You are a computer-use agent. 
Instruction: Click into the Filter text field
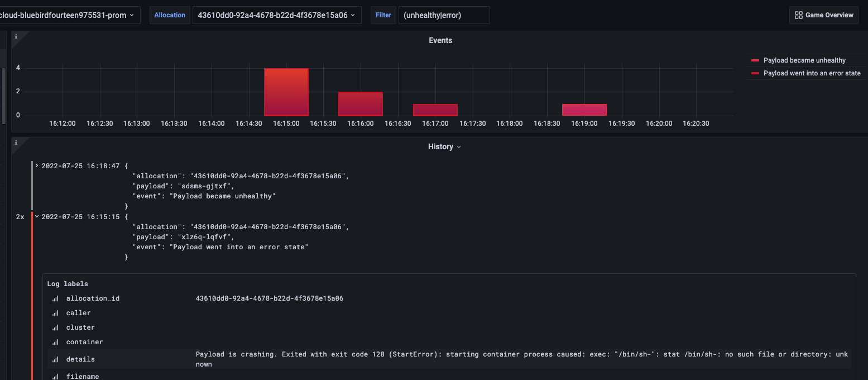444,15
